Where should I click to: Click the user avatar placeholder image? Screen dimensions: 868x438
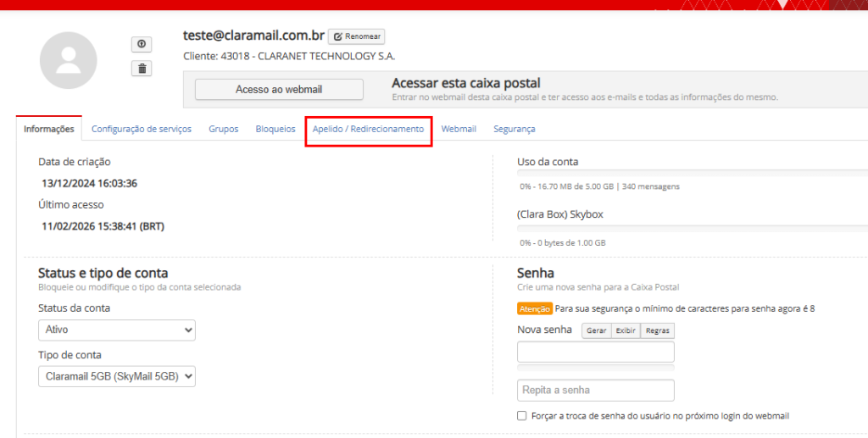pos(69,60)
